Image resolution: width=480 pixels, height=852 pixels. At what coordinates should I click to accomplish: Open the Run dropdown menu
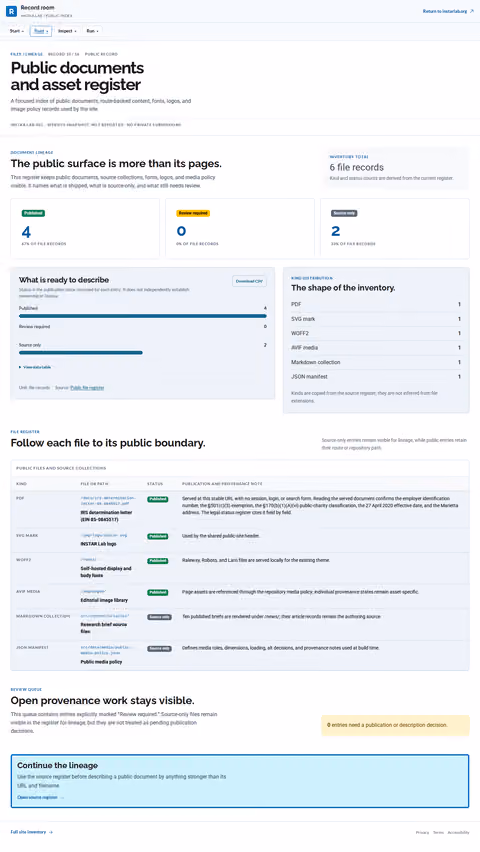92,31
